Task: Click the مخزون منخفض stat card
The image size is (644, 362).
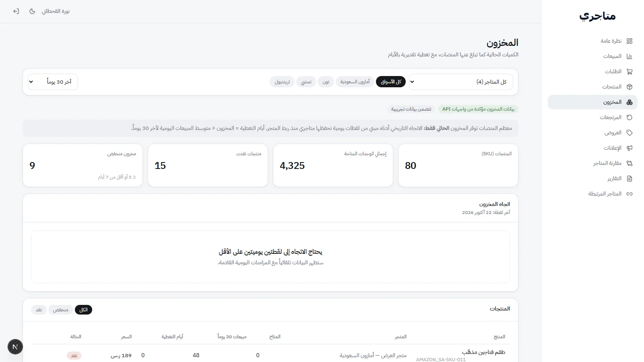Action: [x=83, y=165]
